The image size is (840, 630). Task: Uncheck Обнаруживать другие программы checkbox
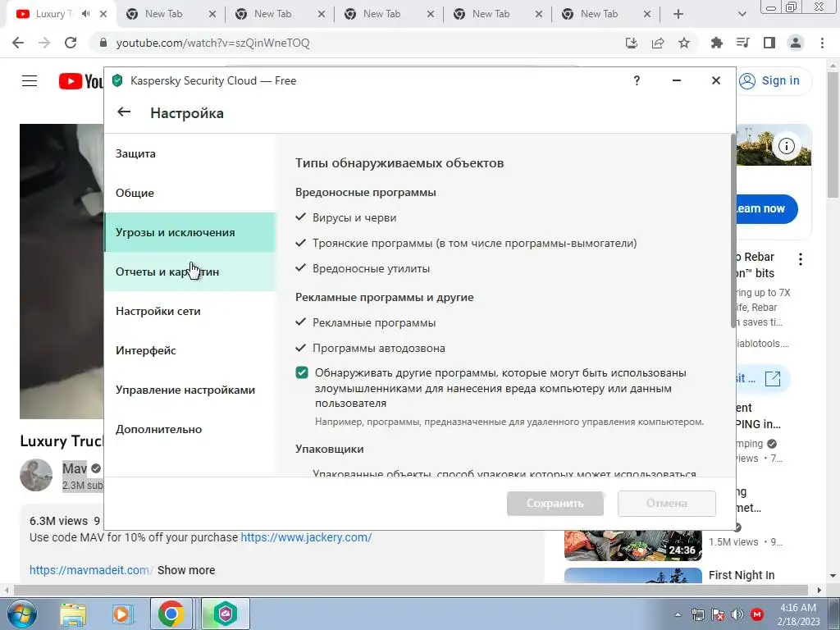pyautogui.click(x=302, y=373)
